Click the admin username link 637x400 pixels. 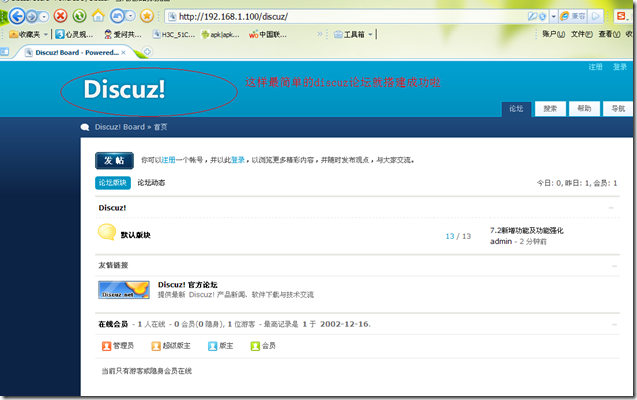[x=501, y=241]
